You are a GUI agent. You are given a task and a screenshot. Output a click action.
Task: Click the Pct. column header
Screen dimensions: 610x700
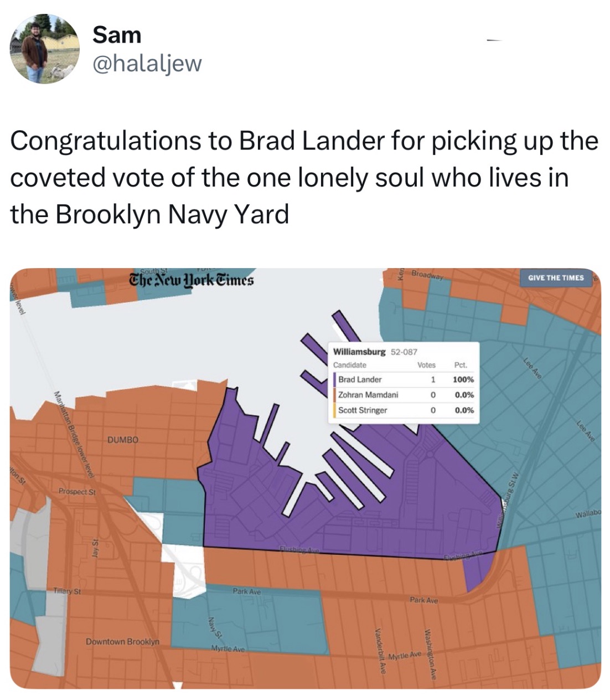click(x=461, y=365)
